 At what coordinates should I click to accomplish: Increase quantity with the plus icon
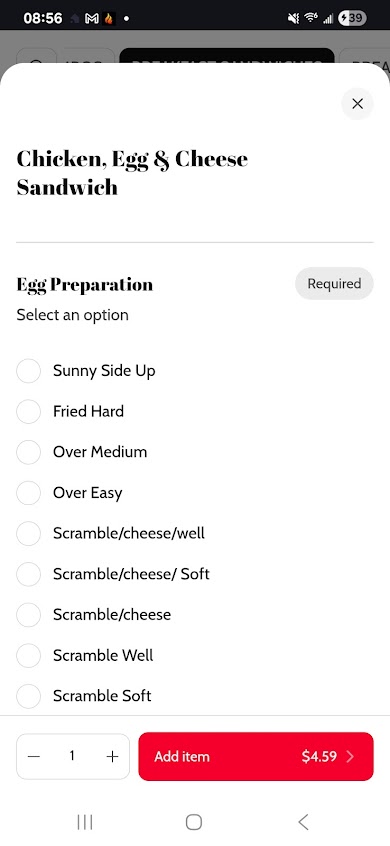tap(112, 756)
